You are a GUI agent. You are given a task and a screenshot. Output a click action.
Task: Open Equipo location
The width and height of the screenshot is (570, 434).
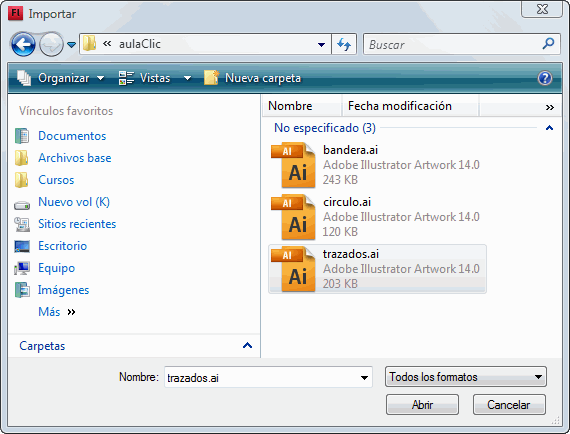pos(56,268)
